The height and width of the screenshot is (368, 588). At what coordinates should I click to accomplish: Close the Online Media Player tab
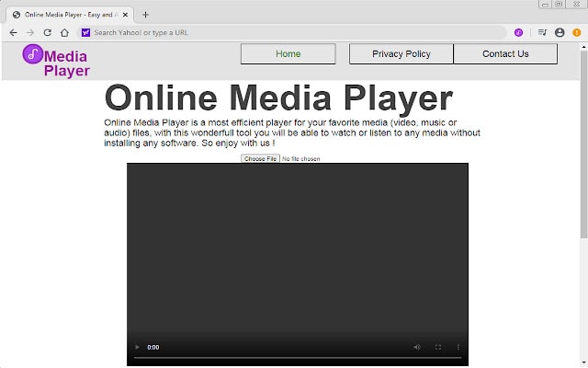(125, 15)
